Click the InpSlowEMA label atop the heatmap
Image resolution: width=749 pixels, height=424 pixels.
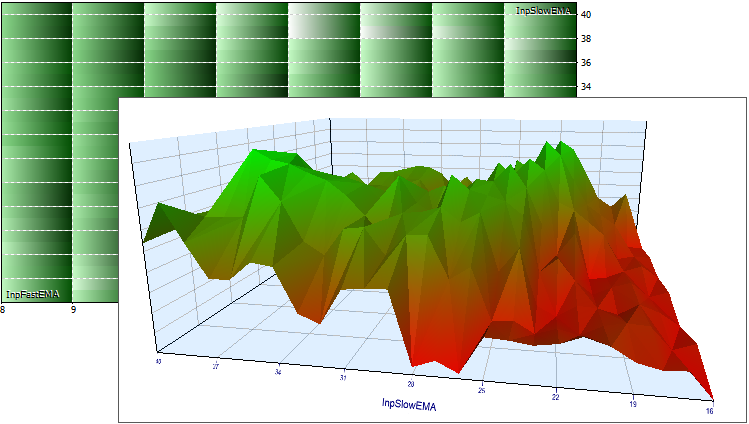[543, 11]
